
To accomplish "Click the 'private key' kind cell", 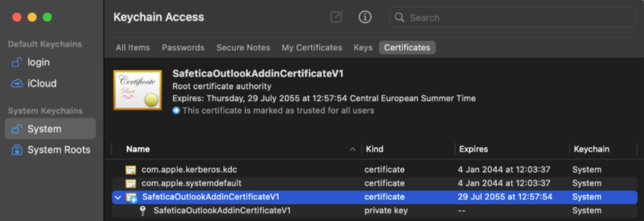I will coord(386,211).
